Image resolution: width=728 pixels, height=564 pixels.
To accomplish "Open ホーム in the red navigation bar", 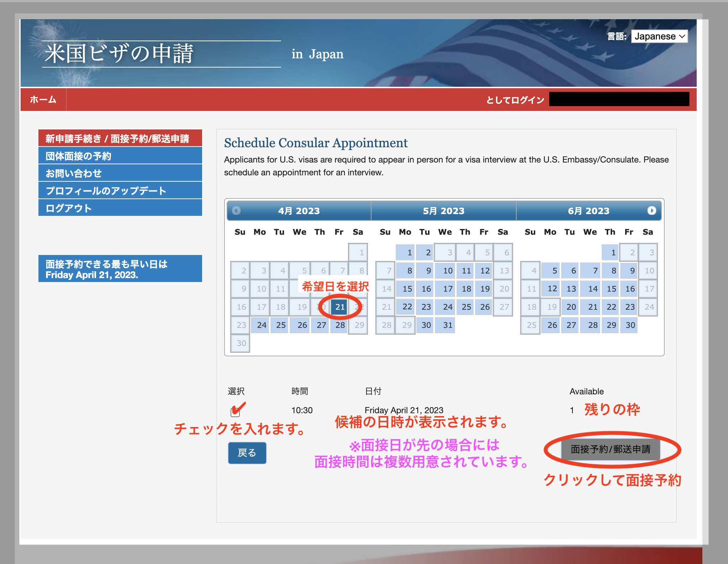I will 43,100.
